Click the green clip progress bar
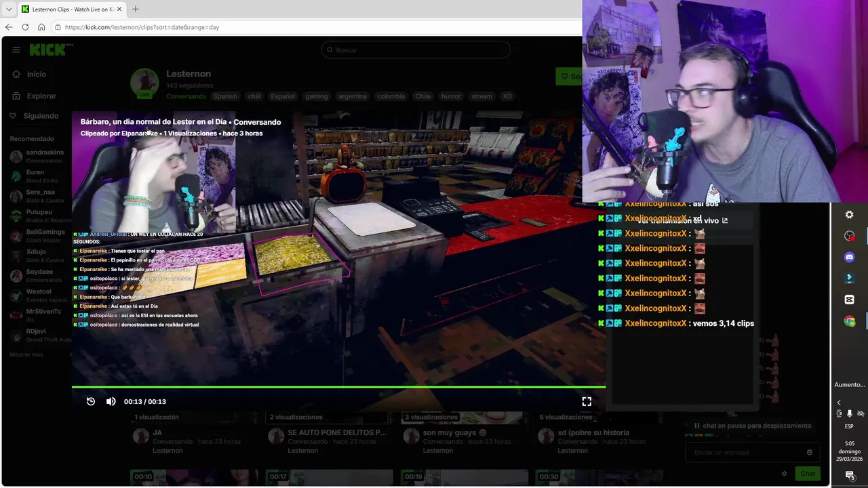The width and height of the screenshot is (868, 488). point(338,387)
